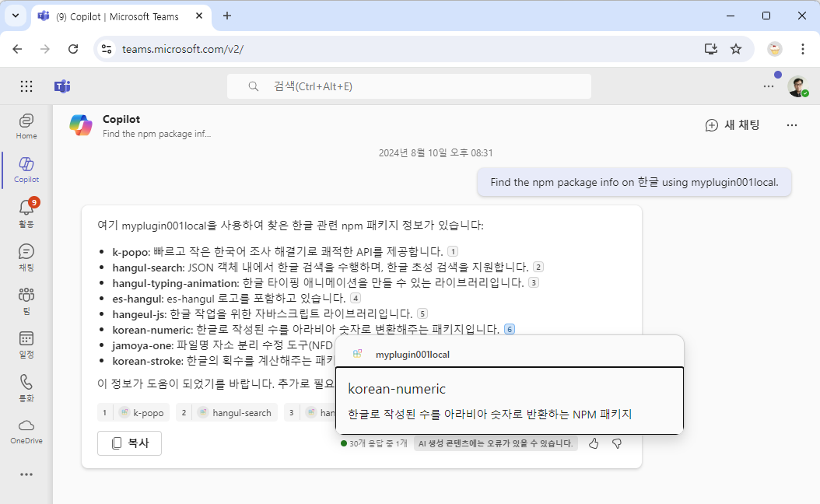Click the korean-numeric card title
Screen dimensions: 820x504
pos(397,389)
